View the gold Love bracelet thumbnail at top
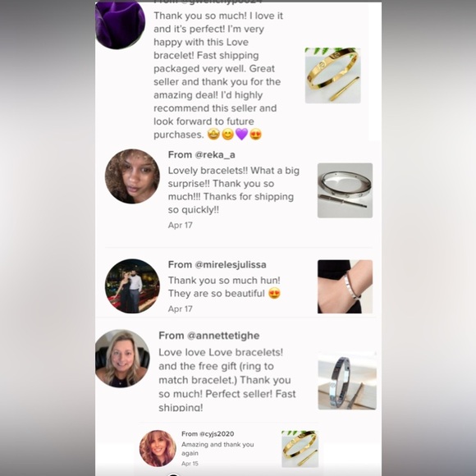Image resolution: width=476 pixels, height=476 pixels. click(332, 76)
